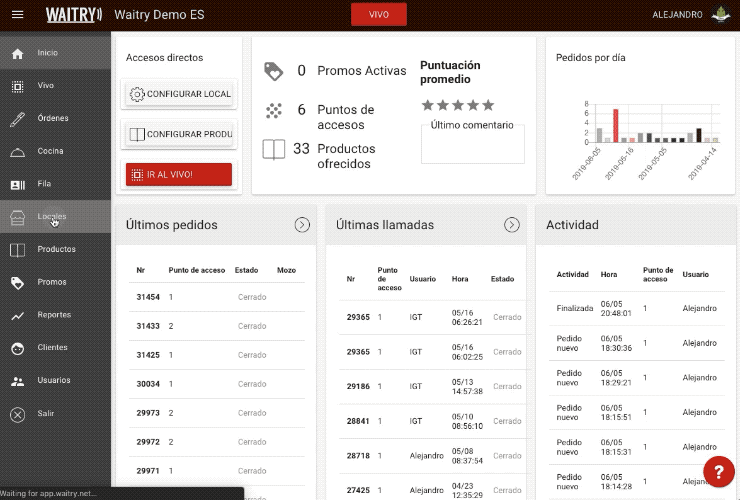Click the Usuarios people icon
Viewport: 740px width, 500px height.
pos(17,381)
